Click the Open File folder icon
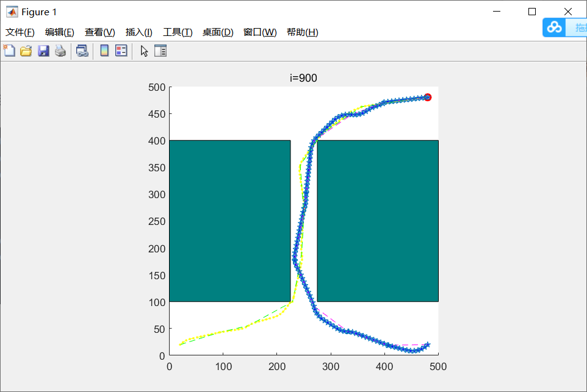The image size is (587, 392). (26, 51)
